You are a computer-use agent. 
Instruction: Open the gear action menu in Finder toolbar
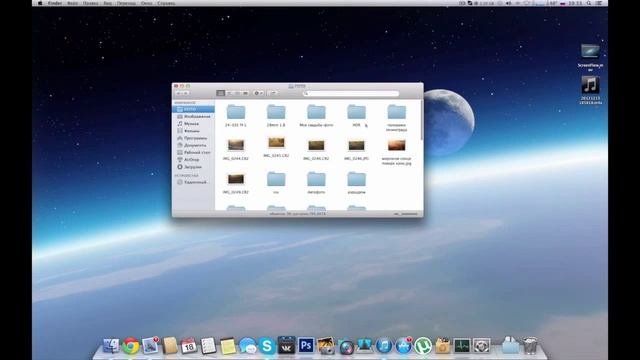pos(258,93)
